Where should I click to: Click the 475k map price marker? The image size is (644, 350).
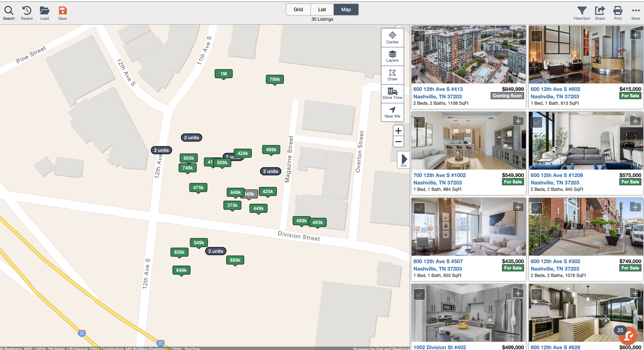pos(198,188)
